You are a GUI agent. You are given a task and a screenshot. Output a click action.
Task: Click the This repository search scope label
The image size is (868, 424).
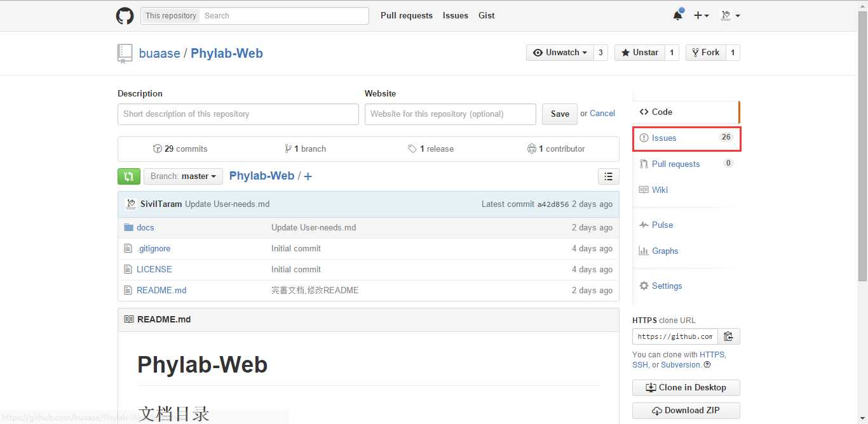pyautogui.click(x=171, y=16)
